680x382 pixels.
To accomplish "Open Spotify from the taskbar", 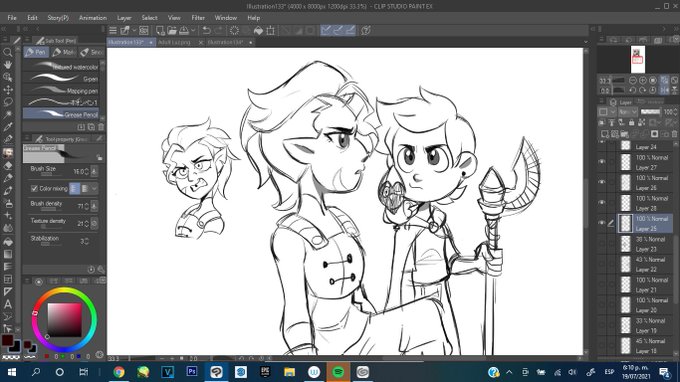I will coord(338,372).
